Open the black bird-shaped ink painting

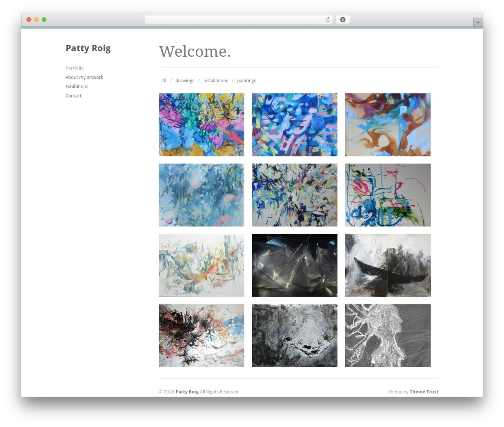(x=388, y=265)
